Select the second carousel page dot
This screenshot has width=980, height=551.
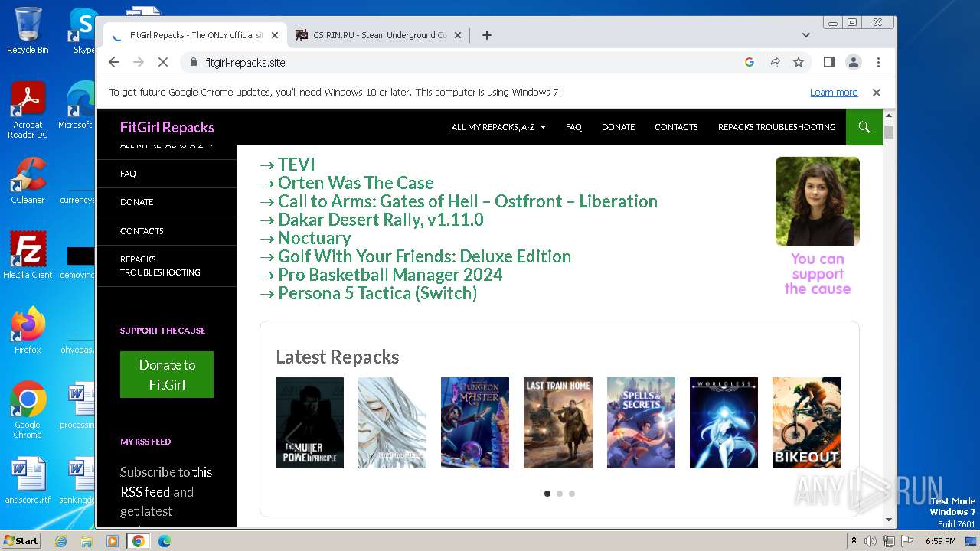pos(560,494)
